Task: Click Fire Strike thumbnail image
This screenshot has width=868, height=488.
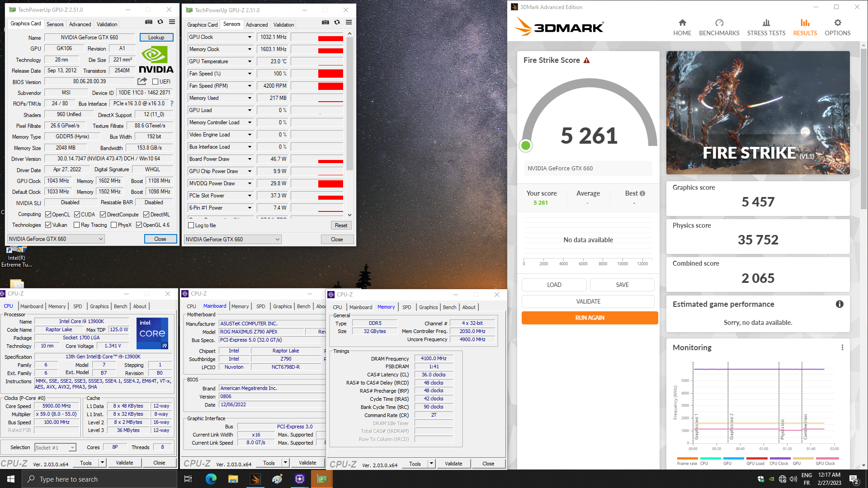Action: point(758,113)
